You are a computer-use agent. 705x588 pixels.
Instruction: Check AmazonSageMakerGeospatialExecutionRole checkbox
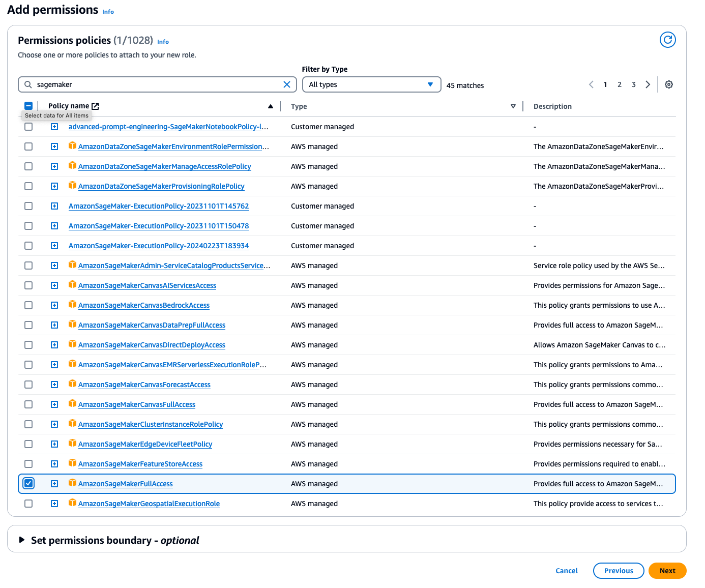[x=28, y=504]
